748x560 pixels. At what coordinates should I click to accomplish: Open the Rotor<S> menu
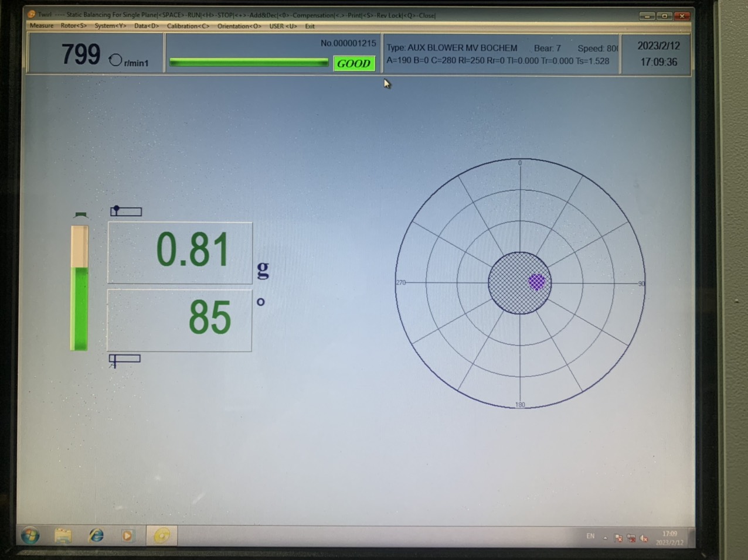pos(74,26)
